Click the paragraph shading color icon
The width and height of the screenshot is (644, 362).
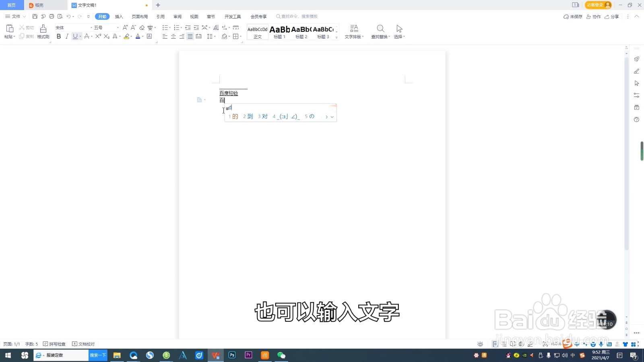(x=224, y=36)
